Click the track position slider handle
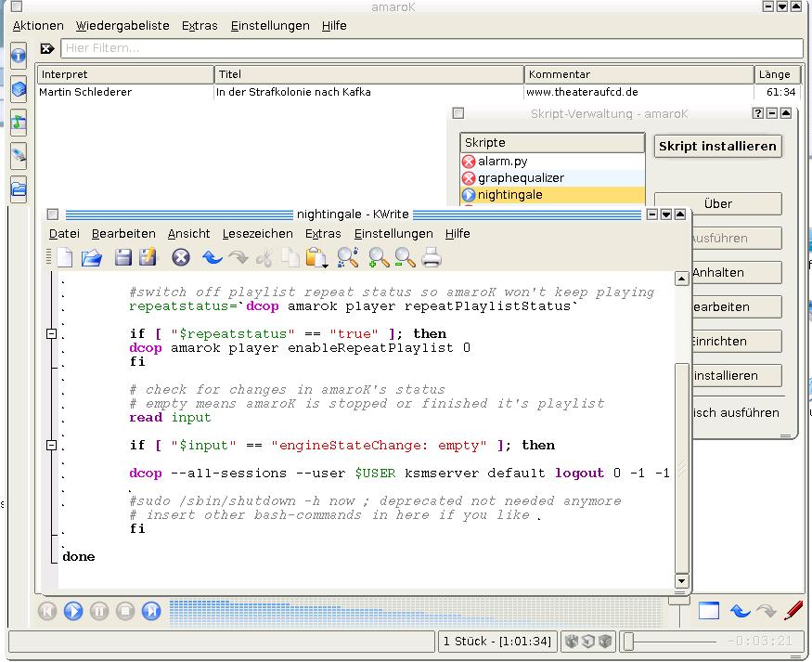This screenshot has width=812, height=662. [x=628, y=642]
